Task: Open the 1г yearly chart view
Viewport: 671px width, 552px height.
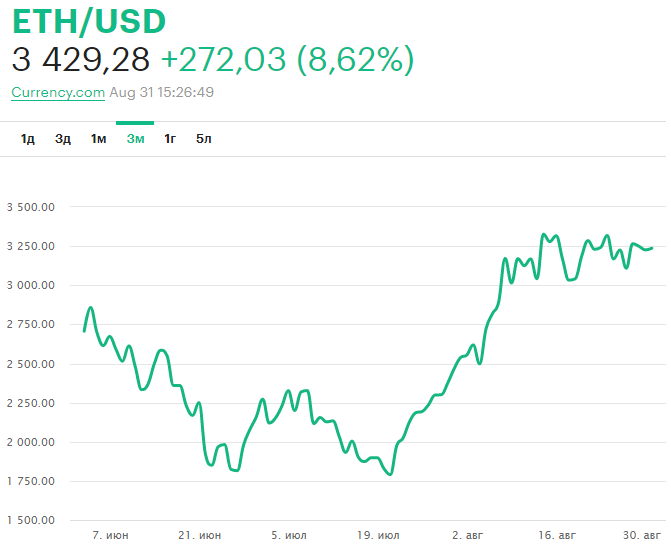Action: click(x=170, y=139)
